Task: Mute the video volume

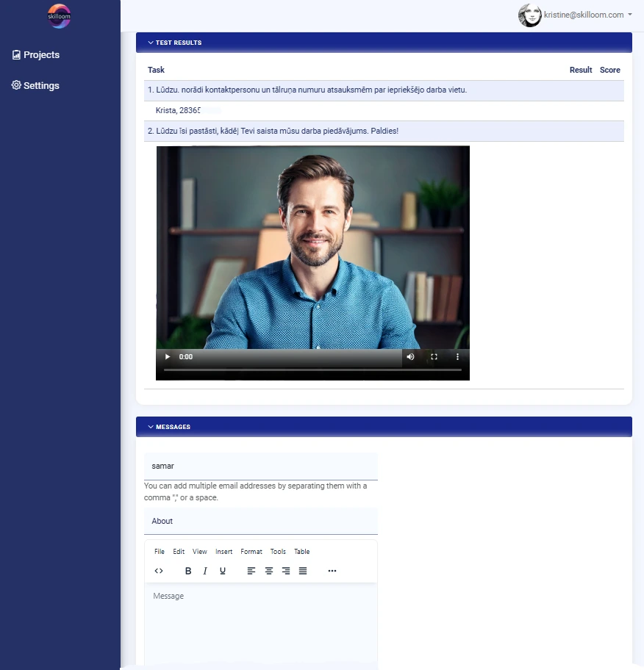Action: tap(410, 357)
